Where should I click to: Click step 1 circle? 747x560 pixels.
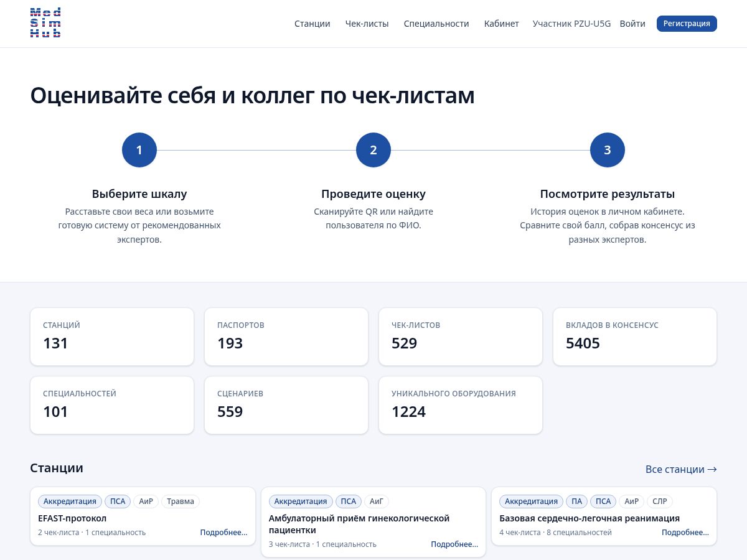coord(139,150)
